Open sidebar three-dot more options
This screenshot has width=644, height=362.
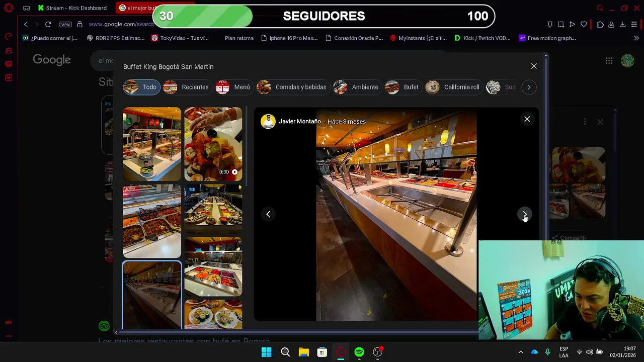click(x=9, y=336)
